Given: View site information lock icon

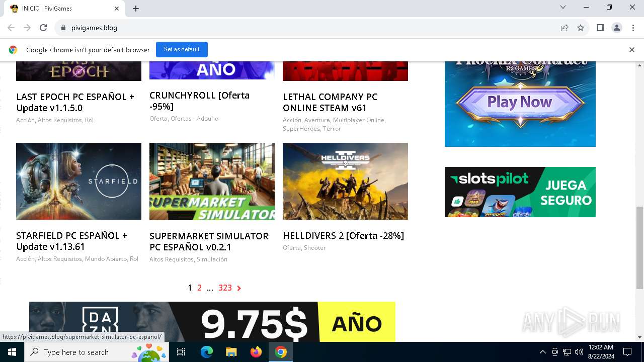Looking at the screenshot, I should [63, 28].
